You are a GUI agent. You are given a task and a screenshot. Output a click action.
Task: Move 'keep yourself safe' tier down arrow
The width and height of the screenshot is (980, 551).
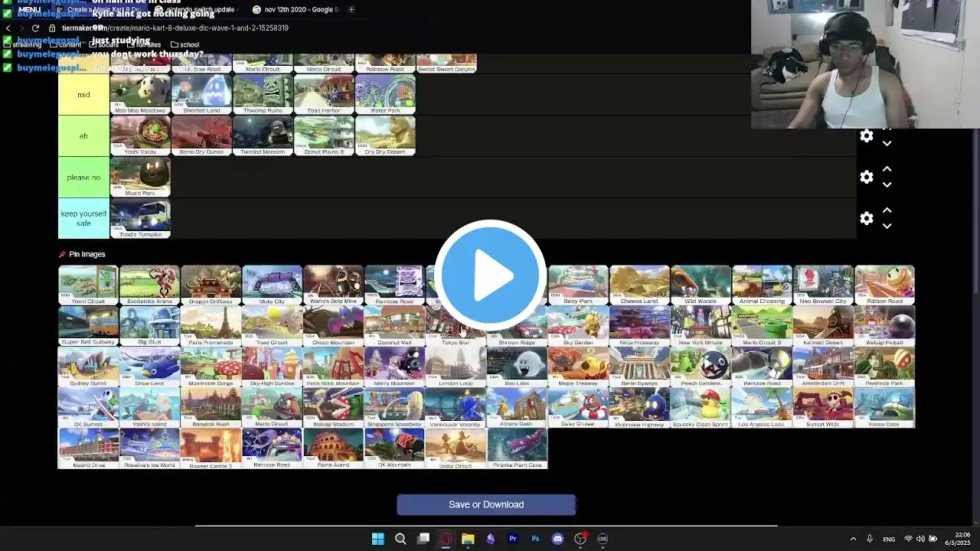887,226
